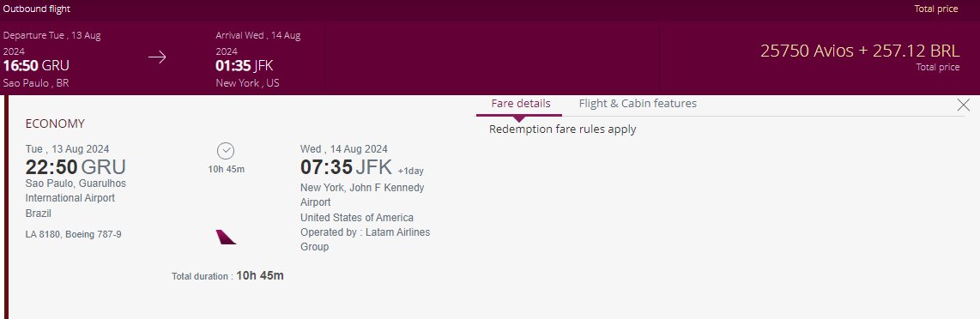Click the 22:50 GRU departure time
The width and height of the screenshot is (980, 319).
coord(76,167)
